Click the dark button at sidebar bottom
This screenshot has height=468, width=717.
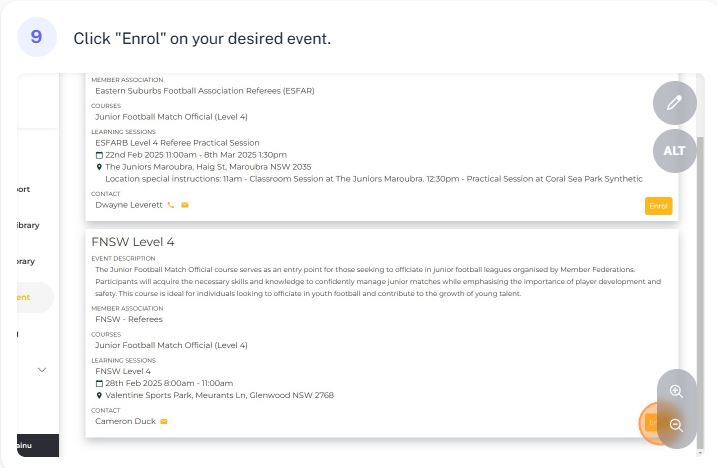coord(38,445)
